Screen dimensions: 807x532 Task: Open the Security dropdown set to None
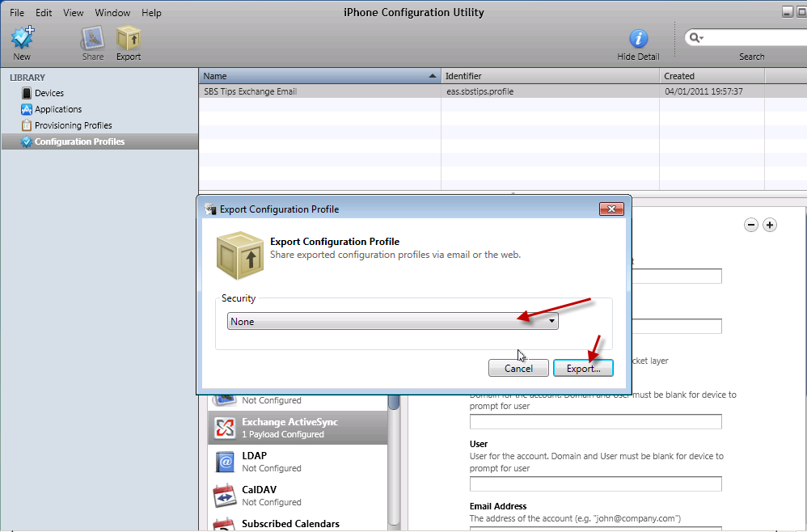click(394, 321)
